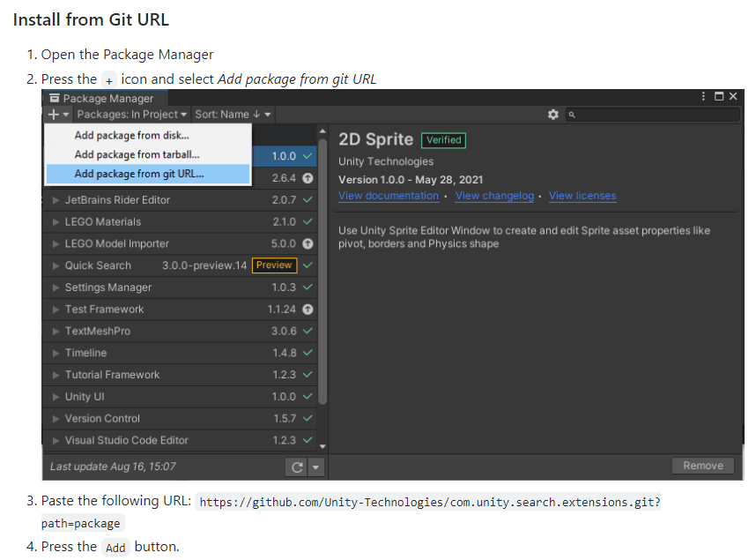This screenshot has height=560, width=756.
Task: Expand Timeline package
Action: 56,353
